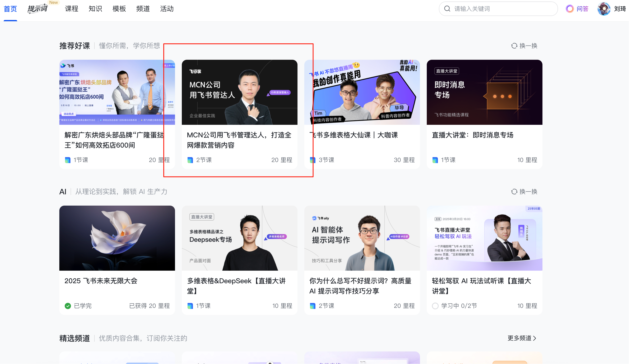The image size is (629, 364).
Task: Click the 已学完 status text
Action: tap(83, 306)
